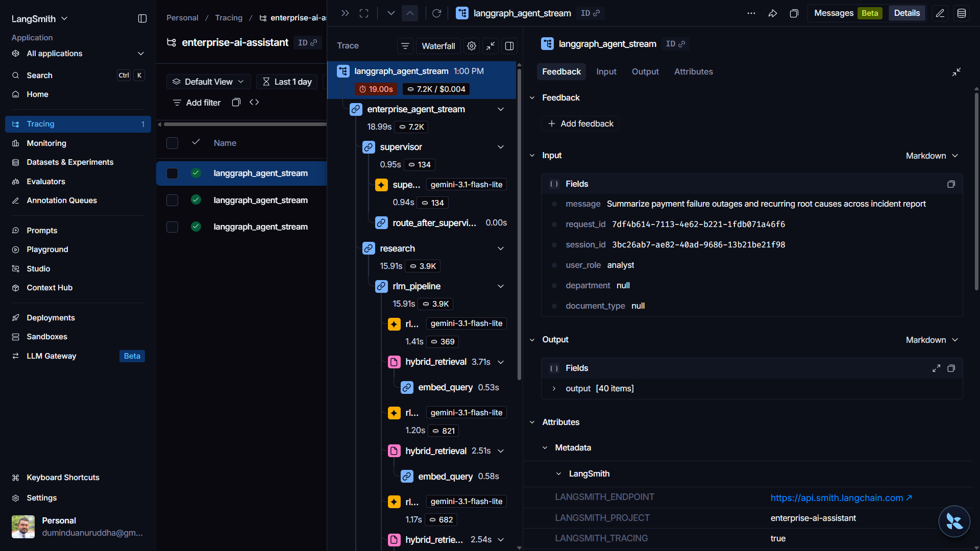Check the first langgraph_agent_stream row checkbox

pos(173,173)
